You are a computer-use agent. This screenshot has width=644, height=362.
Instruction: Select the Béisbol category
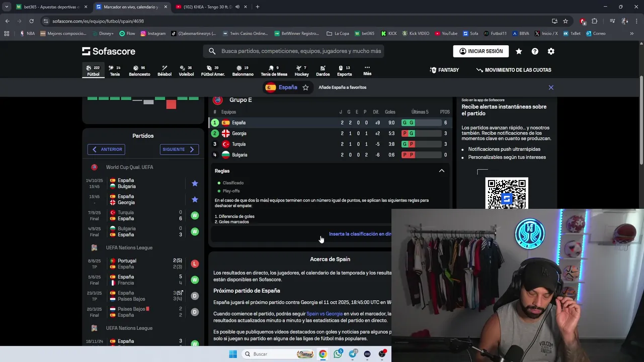(165, 70)
